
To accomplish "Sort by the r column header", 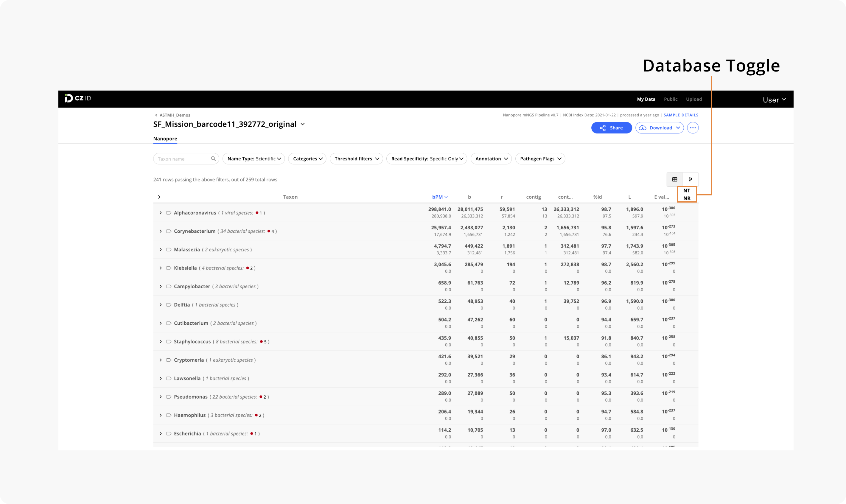I will click(x=501, y=197).
